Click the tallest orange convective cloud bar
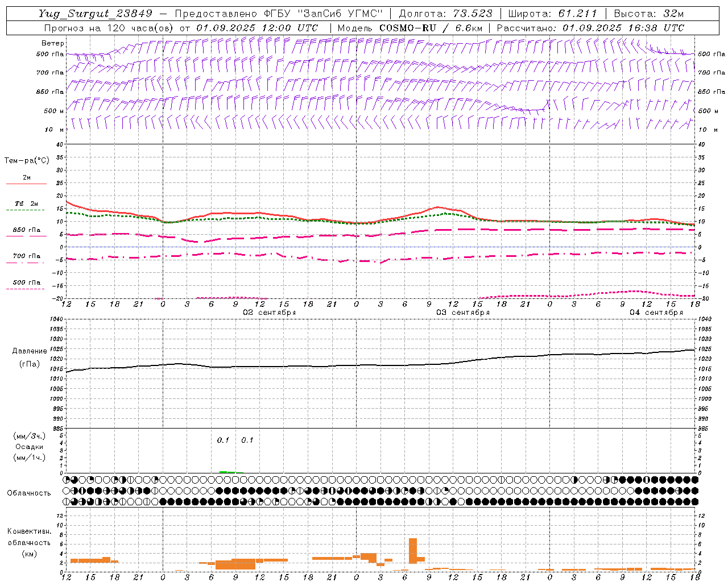 [x=413, y=551]
